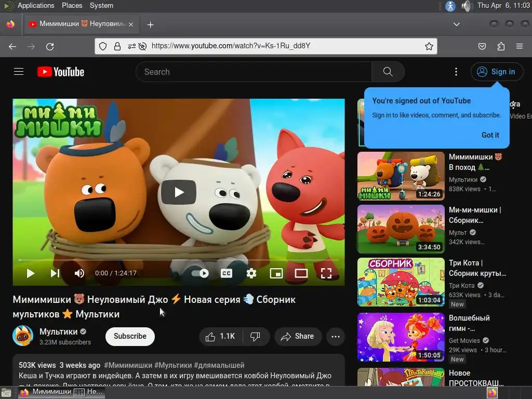Click the #Мимимишки hashtag
The height and width of the screenshot is (399, 532).
128,365
